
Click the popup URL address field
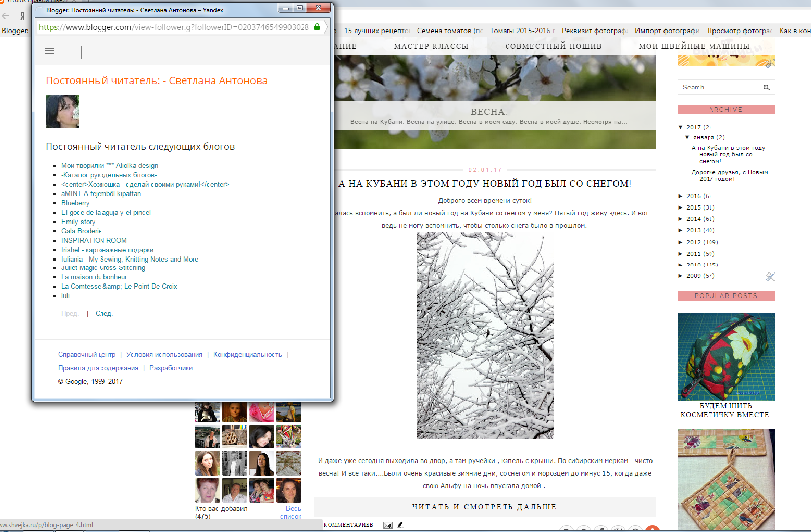[174, 27]
